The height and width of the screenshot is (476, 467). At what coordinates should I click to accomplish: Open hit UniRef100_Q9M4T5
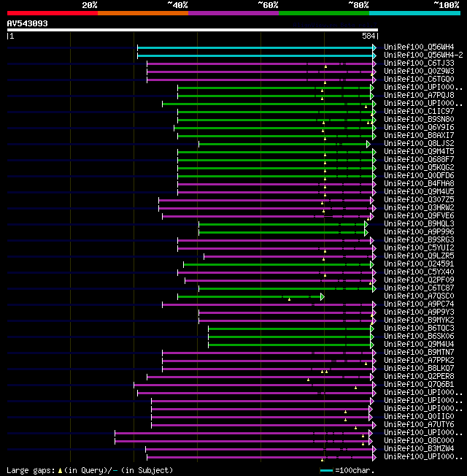[x=419, y=151]
